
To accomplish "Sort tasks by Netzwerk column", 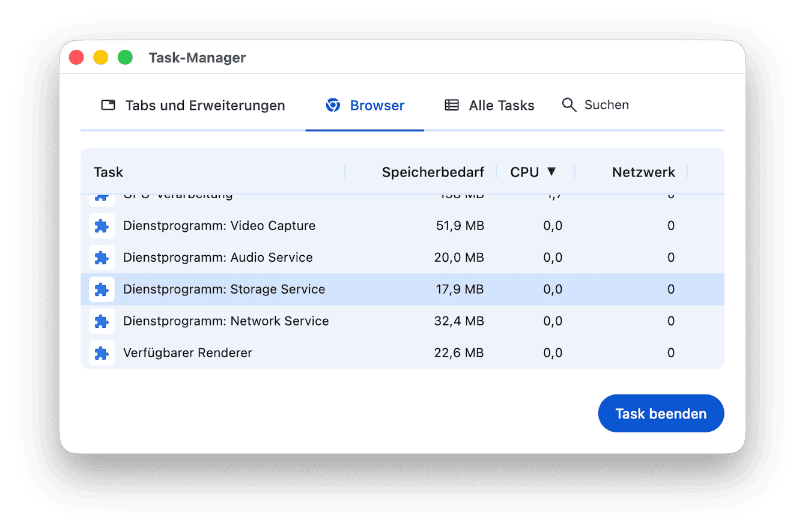I will (643, 172).
